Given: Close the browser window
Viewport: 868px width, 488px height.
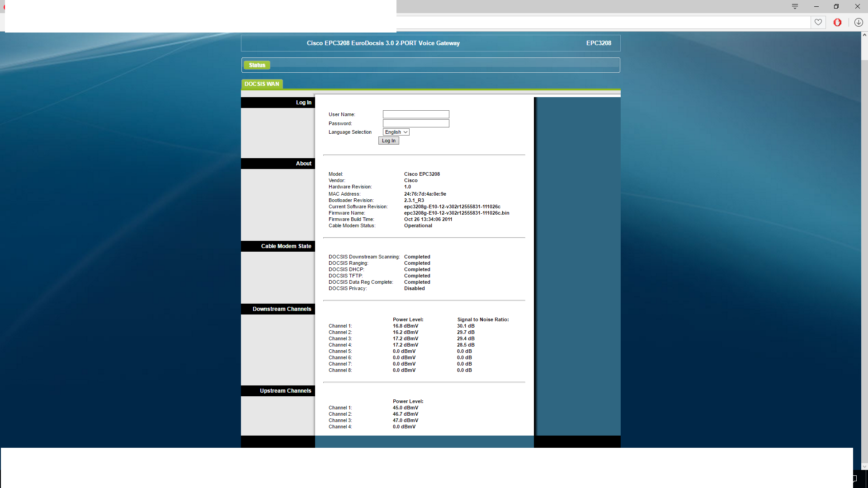Looking at the screenshot, I should point(857,6).
